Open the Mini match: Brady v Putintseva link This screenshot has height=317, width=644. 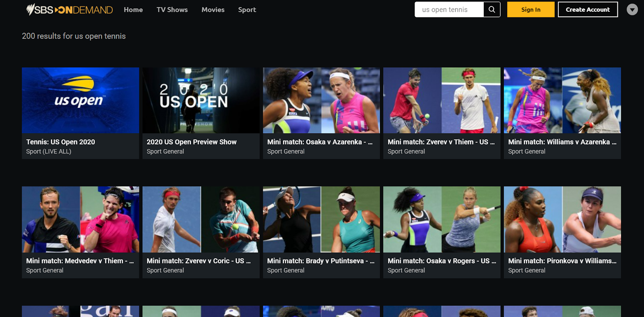[x=320, y=261]
